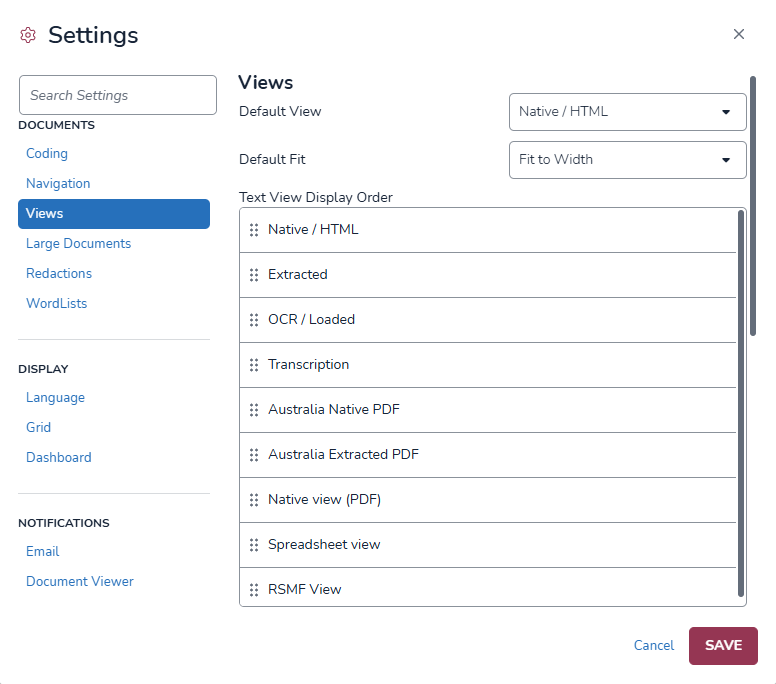Click the drag handle beside Native / HTML
The height and width of the screenshot is (684, 776).
(254, 230)
